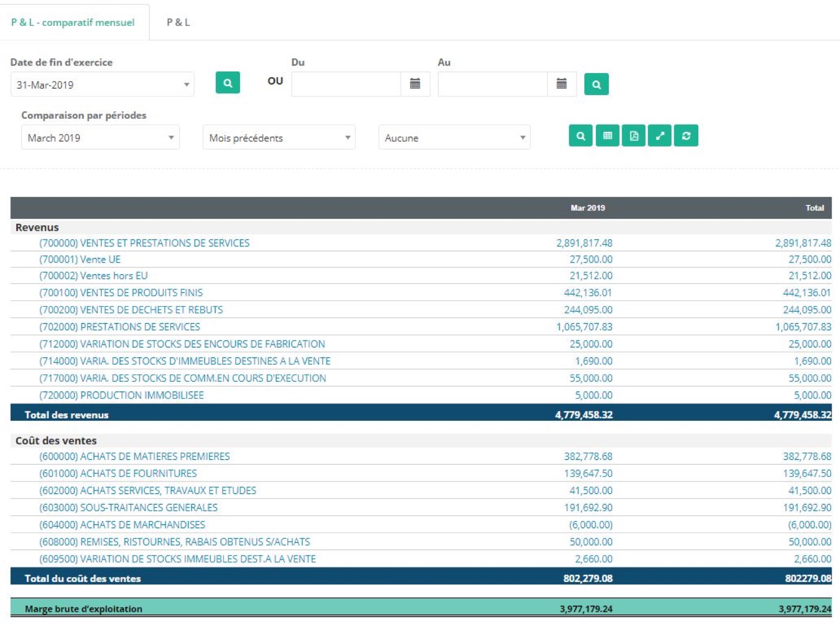Open account (604000) ACHATS DE MARCHANDISES

tap(122, 525)
